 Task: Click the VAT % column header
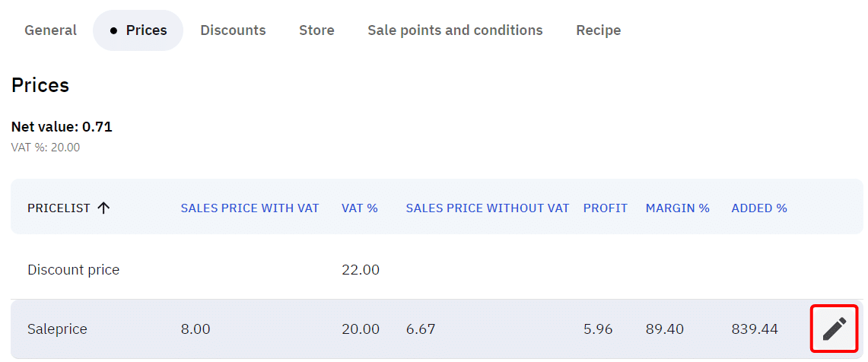tap(359, 208)
